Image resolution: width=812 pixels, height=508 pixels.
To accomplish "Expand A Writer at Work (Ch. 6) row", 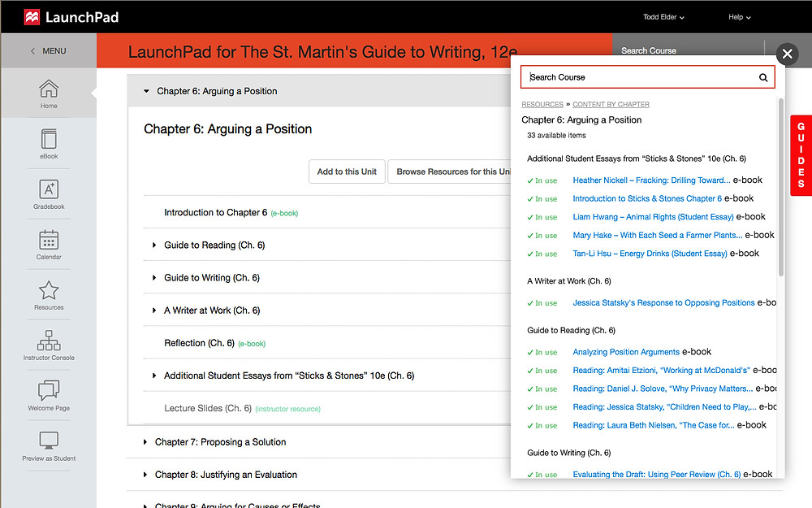I will 153,310.
